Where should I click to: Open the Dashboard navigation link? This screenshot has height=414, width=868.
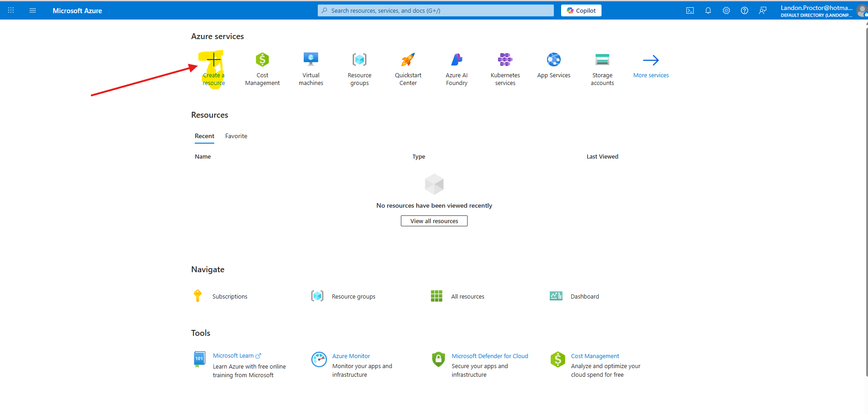click(x=585, y=296)
